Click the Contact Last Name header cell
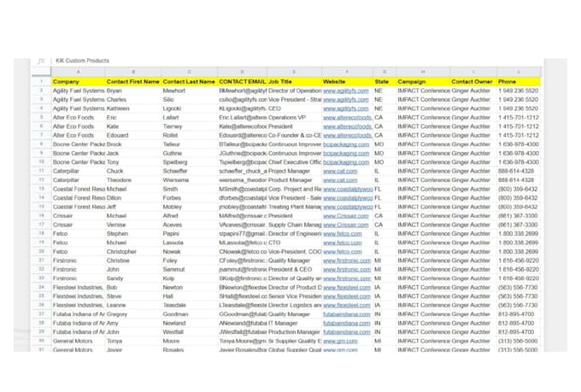Screen dimensions: 581x392 pos(190,81)
